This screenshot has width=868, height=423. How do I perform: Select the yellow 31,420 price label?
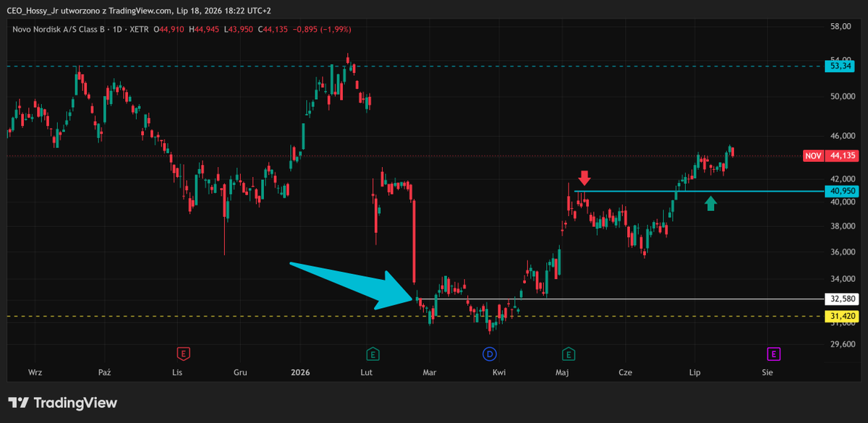(841, 316)
